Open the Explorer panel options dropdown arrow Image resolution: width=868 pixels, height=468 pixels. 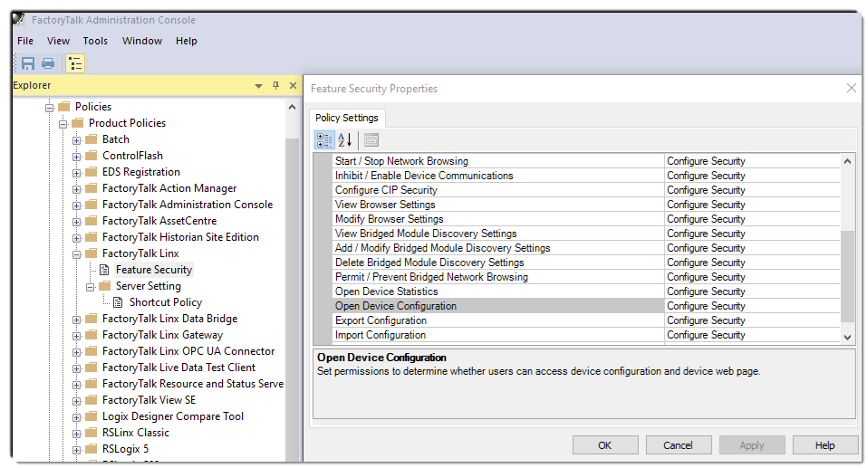(x=258, y=86)
